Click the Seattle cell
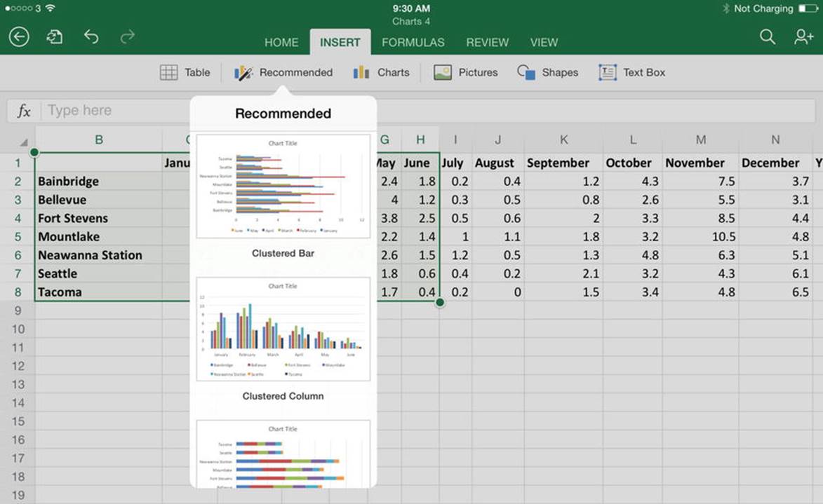This screenshot has width=823, height=504. click(x=99, y=273)
